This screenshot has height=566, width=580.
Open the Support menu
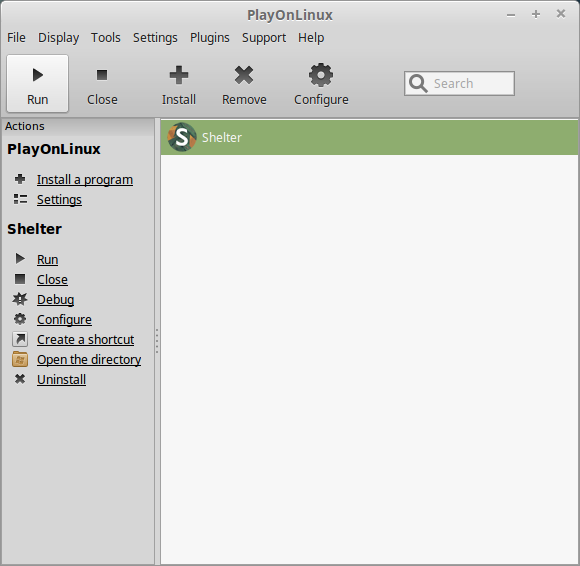click(x=264, y=37)
